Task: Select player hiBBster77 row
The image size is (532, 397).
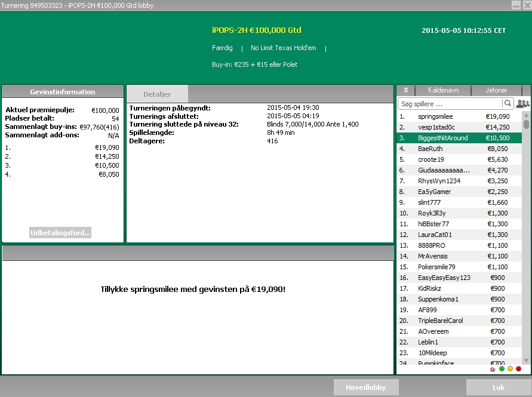Action: pos(459,224)
